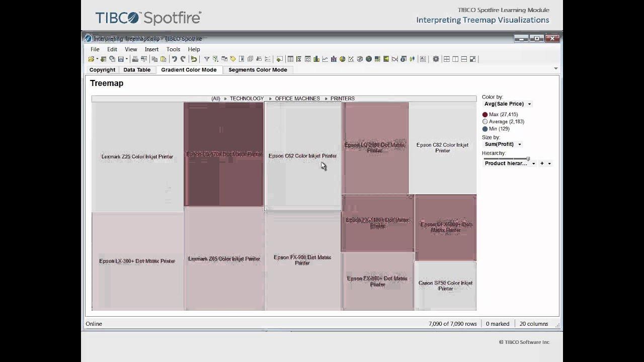
Task: Open the Properties gear icon
Action: click(x=436, y=59)
